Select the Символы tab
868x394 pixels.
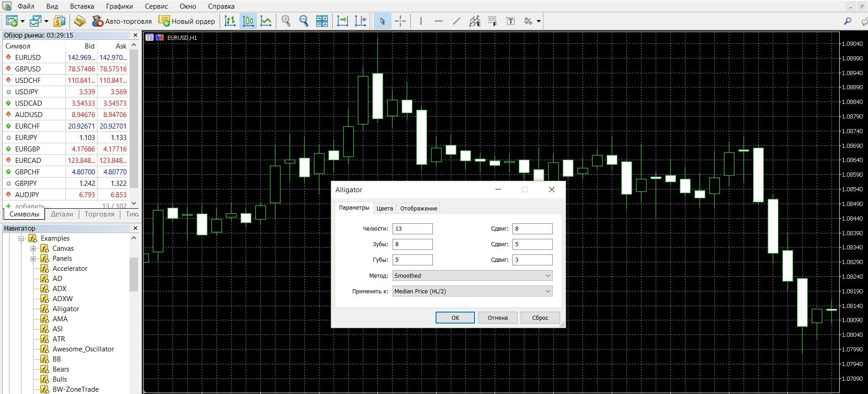click(24, 214)
